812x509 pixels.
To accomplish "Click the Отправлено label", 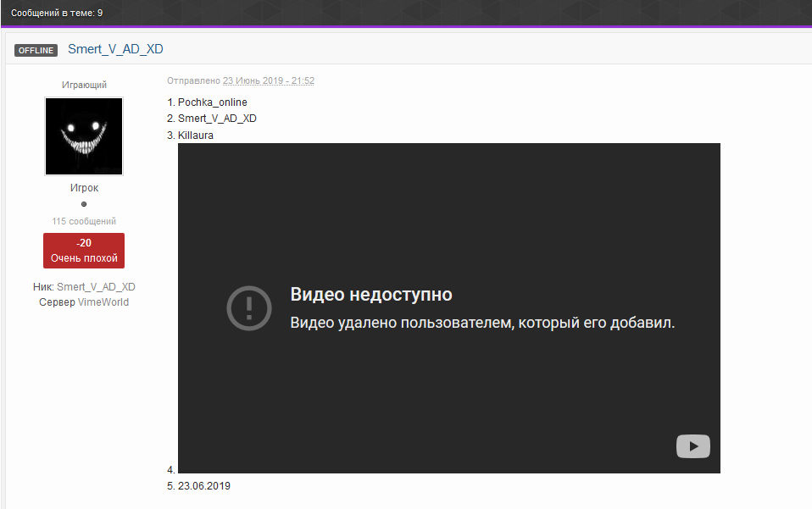I will 194,80.
